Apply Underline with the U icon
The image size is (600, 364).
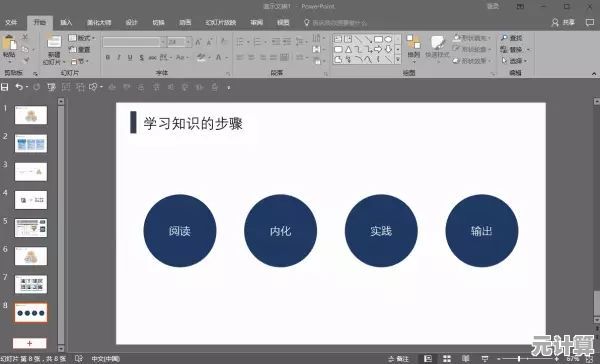pyautogui.click(x=130, y=57)
